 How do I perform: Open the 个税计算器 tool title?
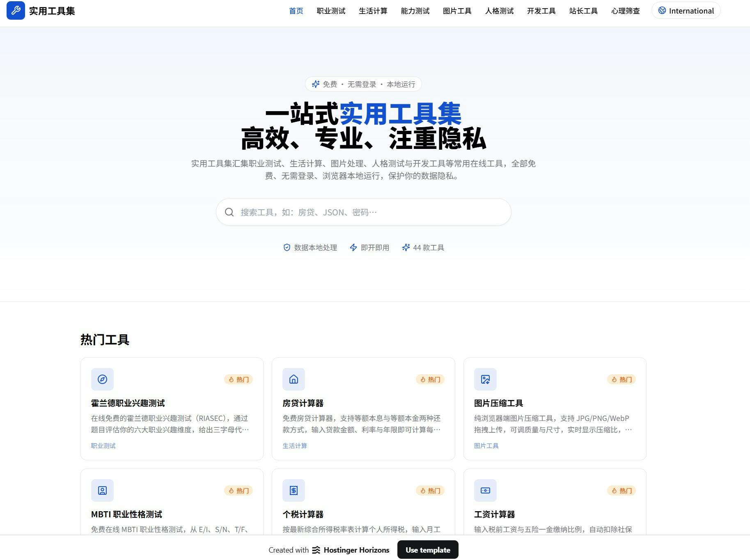point(303,514)
